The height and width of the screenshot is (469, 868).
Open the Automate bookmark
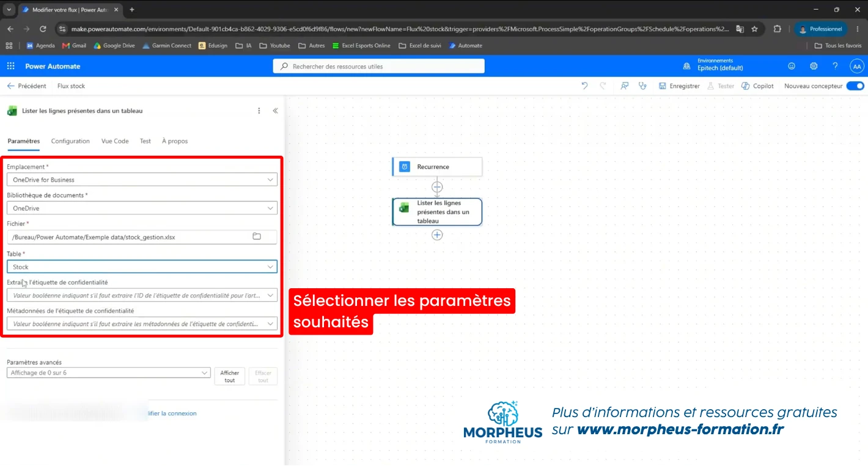point(465,46)
